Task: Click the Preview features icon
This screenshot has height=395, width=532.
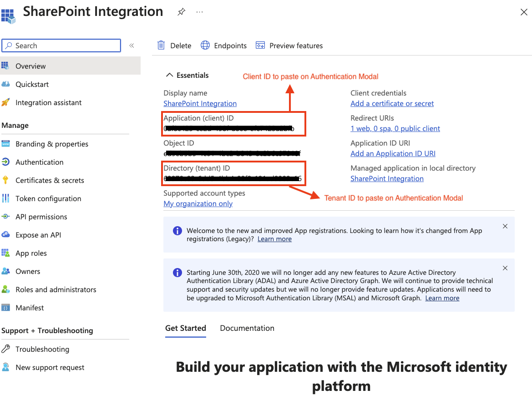Action: tap(260, 45)
